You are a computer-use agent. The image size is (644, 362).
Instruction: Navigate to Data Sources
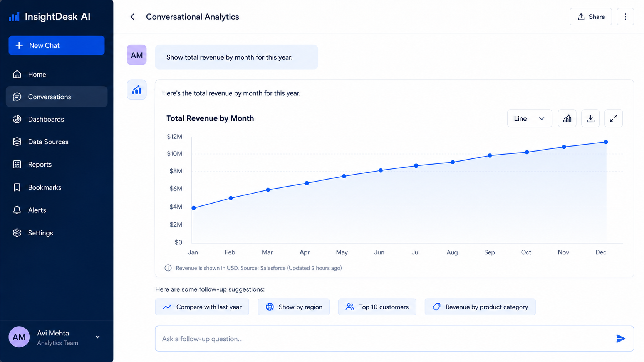point(57,142)
